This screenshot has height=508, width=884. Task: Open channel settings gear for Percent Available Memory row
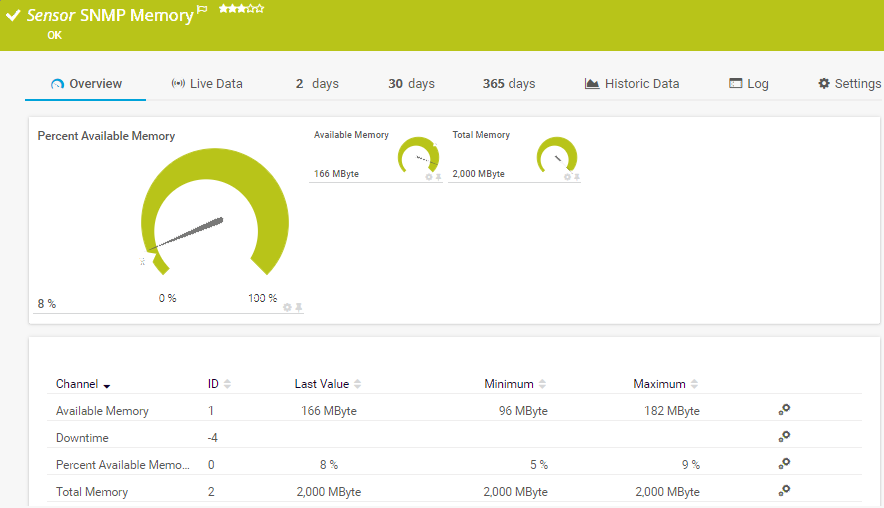pos(784,464)
